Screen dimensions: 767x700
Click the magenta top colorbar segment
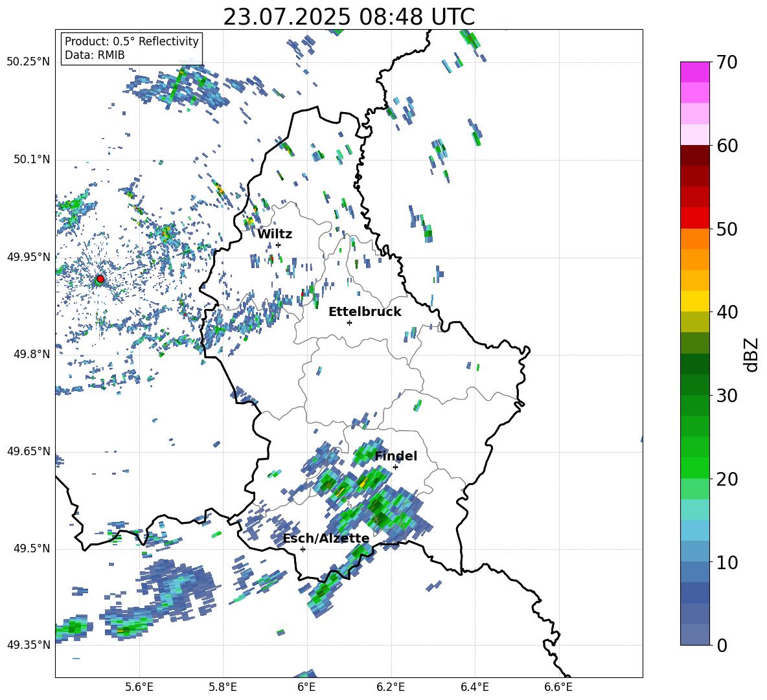click(x=694, y=72)
